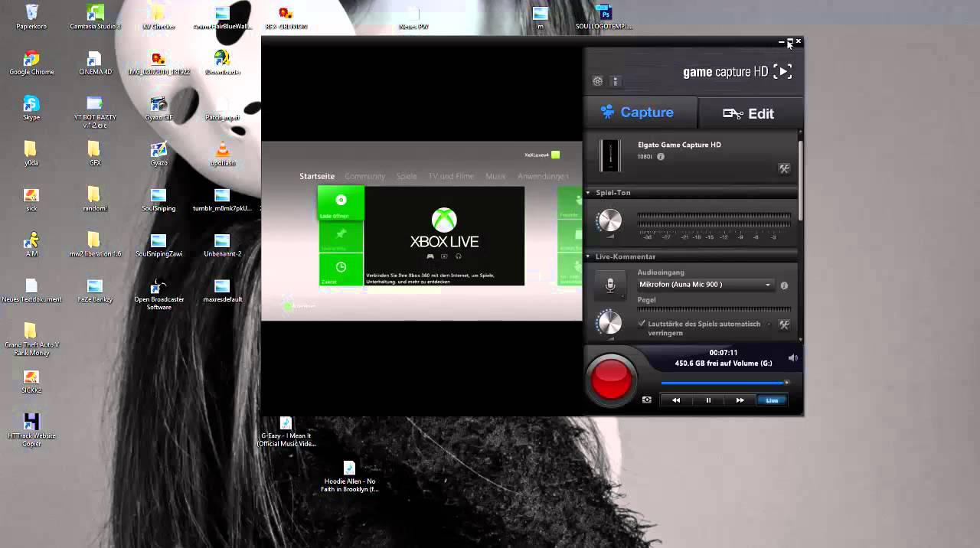The height and width of the screenshot is (548, 980).
Task: Launch AIM from the desktop
Action: [31, 244]
